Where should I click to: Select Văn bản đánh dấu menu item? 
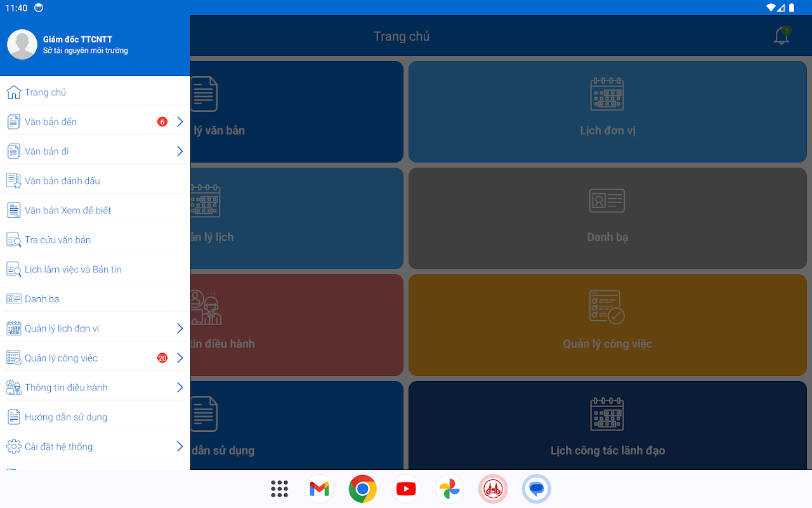point(95,180)
